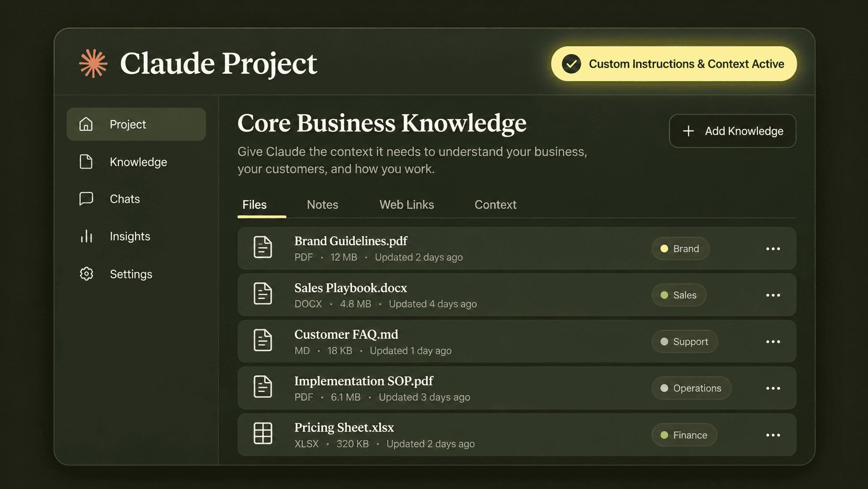Open more options for Sales Playbook.docx

[773, 295]
